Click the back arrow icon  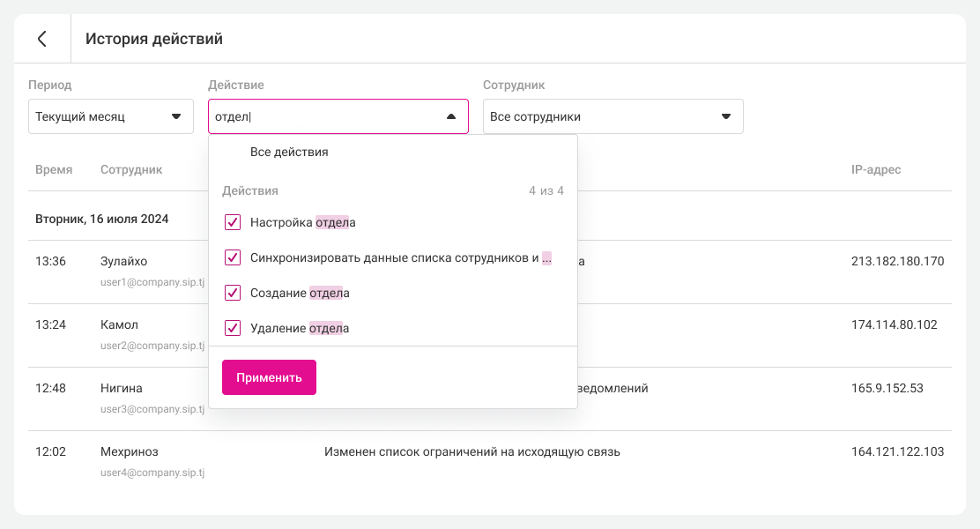point(41,39)
